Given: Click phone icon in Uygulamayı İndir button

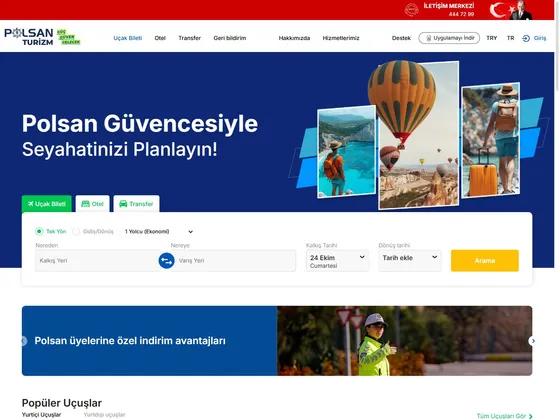Looking at the screenshot, I should pos(429,38).
